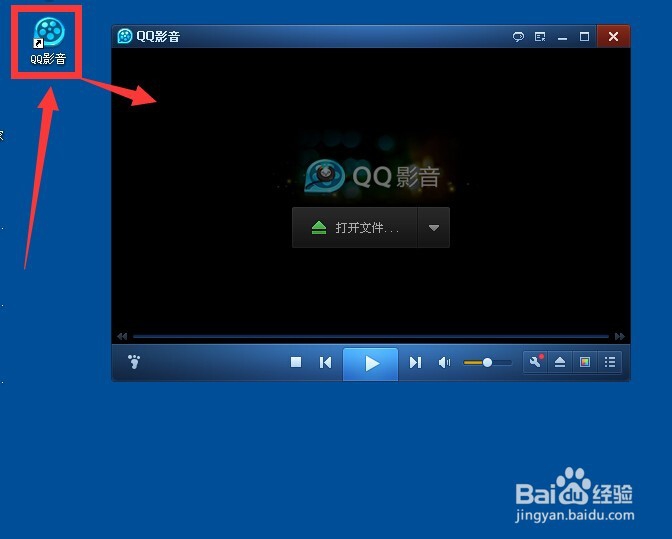The height and width of the screenshot is (539, 672).
Task: Show the playlist with the list icon
Action: tap(609, 362)
